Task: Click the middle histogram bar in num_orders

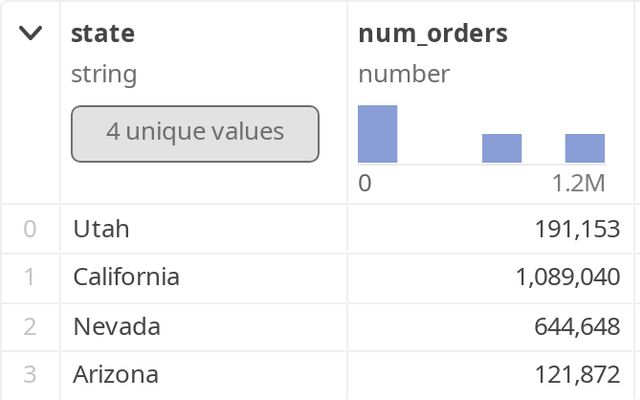Action: [x=502, y=148]
